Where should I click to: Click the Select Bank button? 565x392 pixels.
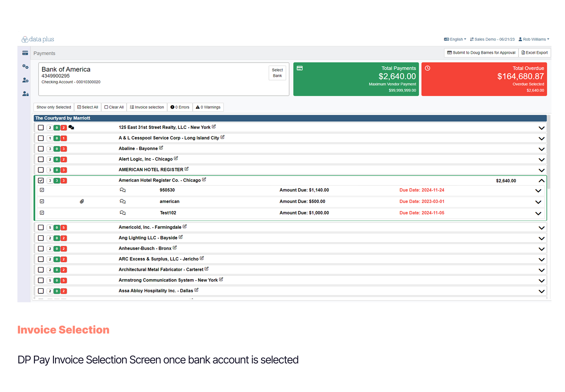pyautogui.click(x=277, y=73)
